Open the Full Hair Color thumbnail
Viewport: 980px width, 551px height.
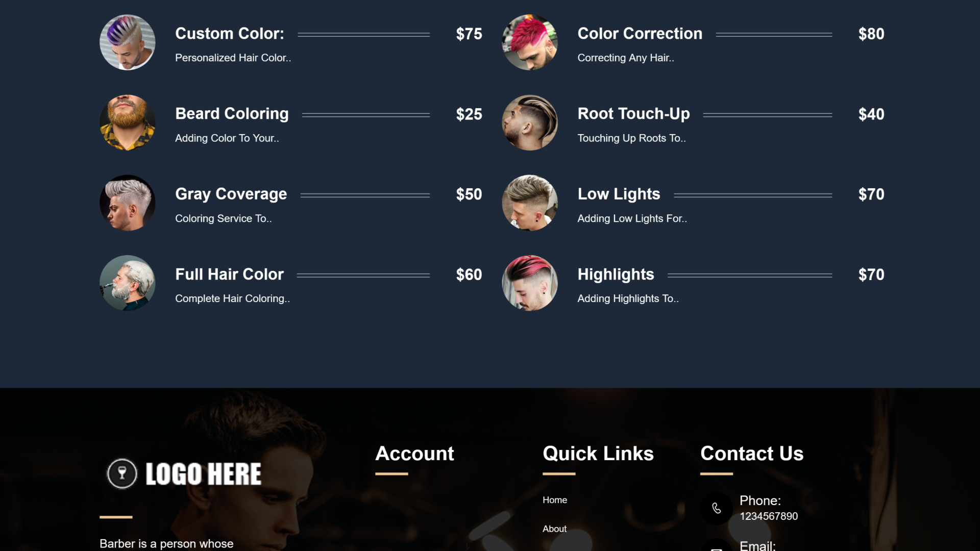tap(127, 283)
